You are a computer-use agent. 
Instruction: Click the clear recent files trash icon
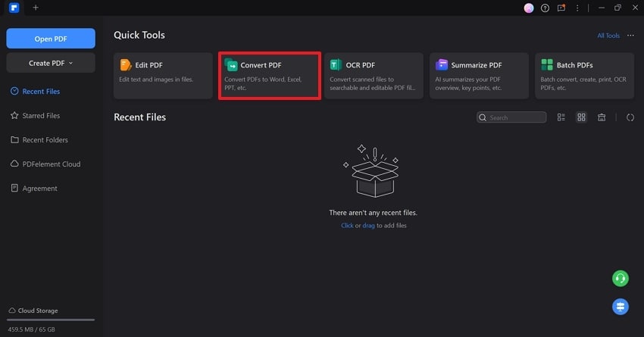pyautogui.click(x=602, y=117)
